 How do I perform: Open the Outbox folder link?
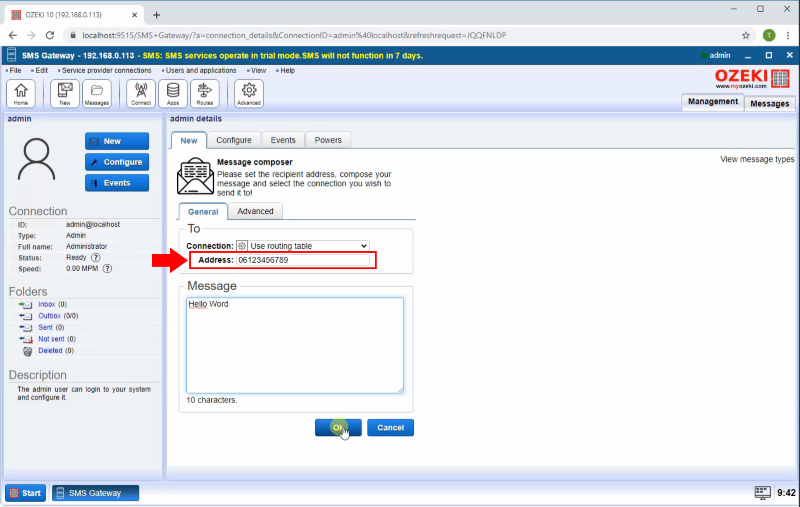[49, 316]
